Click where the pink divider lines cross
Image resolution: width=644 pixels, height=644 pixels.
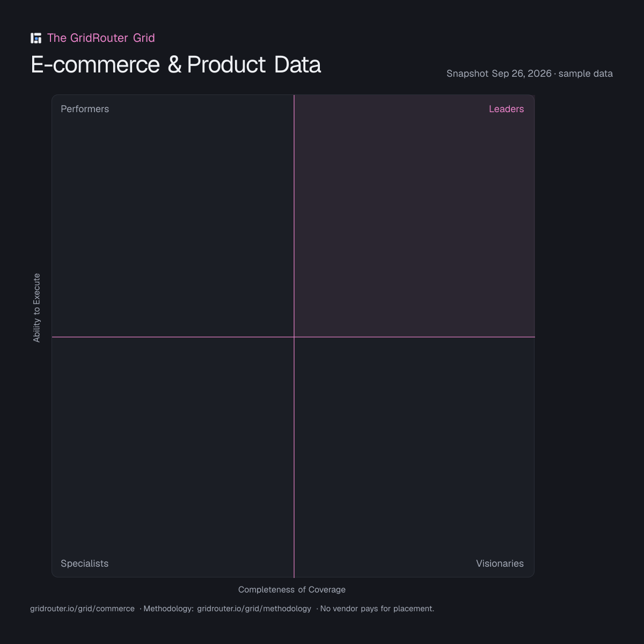294,337
